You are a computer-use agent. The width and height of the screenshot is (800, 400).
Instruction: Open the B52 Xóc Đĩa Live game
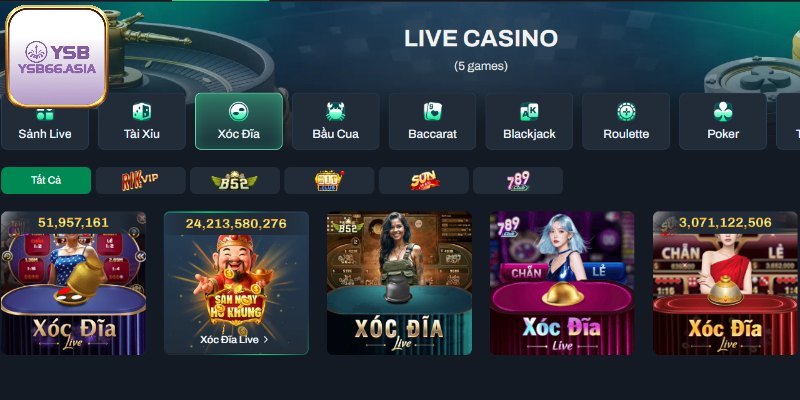point(399,283)
